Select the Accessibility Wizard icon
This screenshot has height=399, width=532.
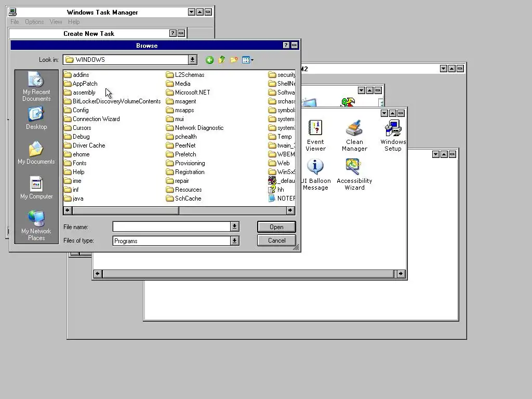click(354, 175)
